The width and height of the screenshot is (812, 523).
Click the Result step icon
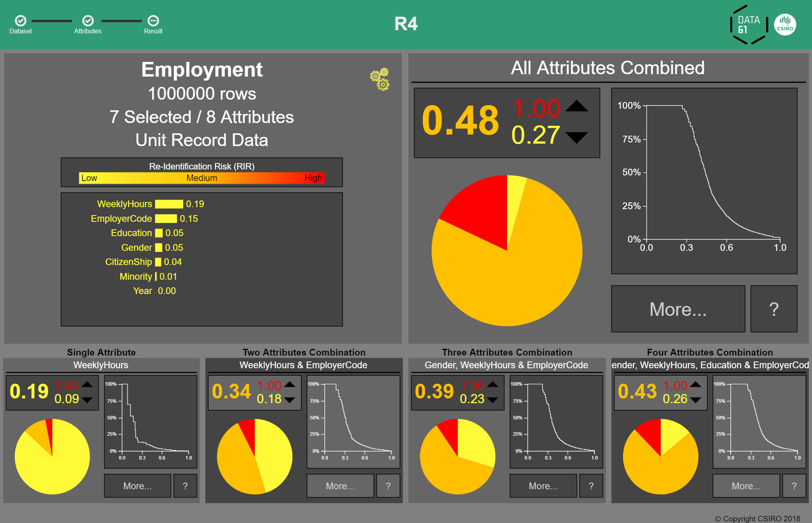[153, 21]
